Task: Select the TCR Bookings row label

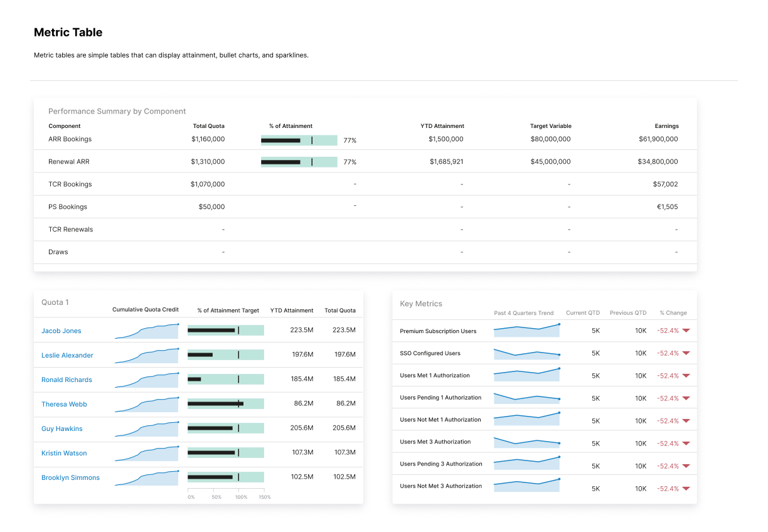Action: [70, 184]
